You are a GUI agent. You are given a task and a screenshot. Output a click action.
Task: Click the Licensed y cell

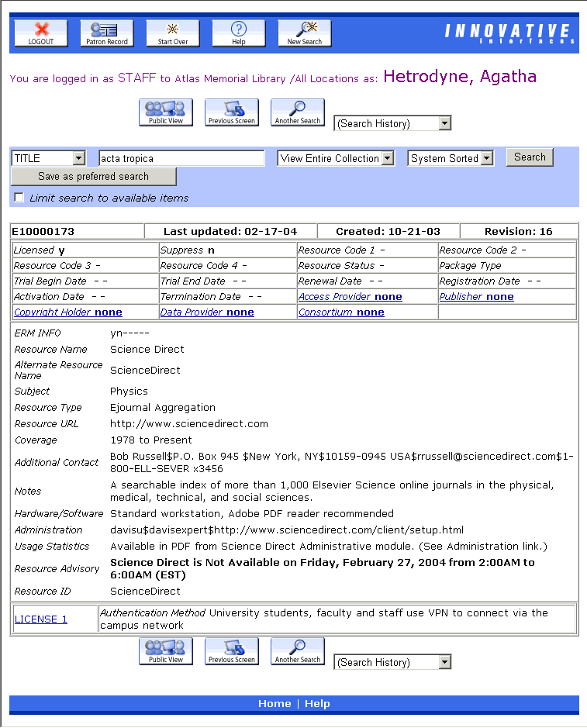pos(85,250)
